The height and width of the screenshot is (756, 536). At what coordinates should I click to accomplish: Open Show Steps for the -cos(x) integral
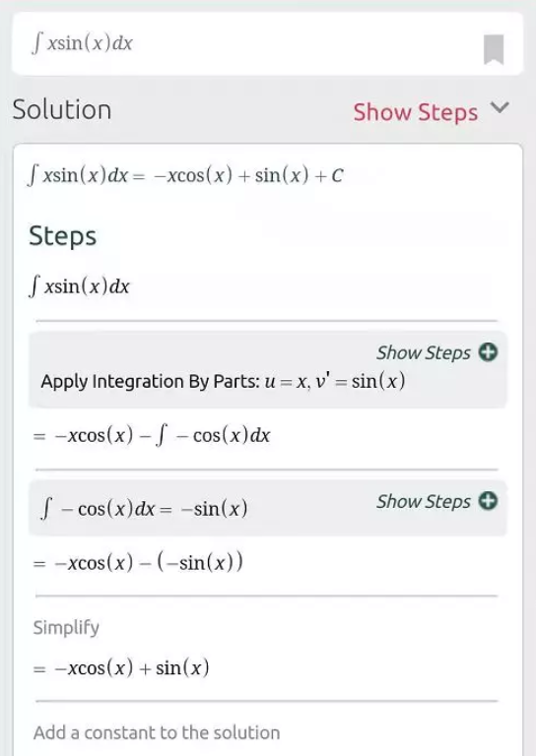click(423, 501)
